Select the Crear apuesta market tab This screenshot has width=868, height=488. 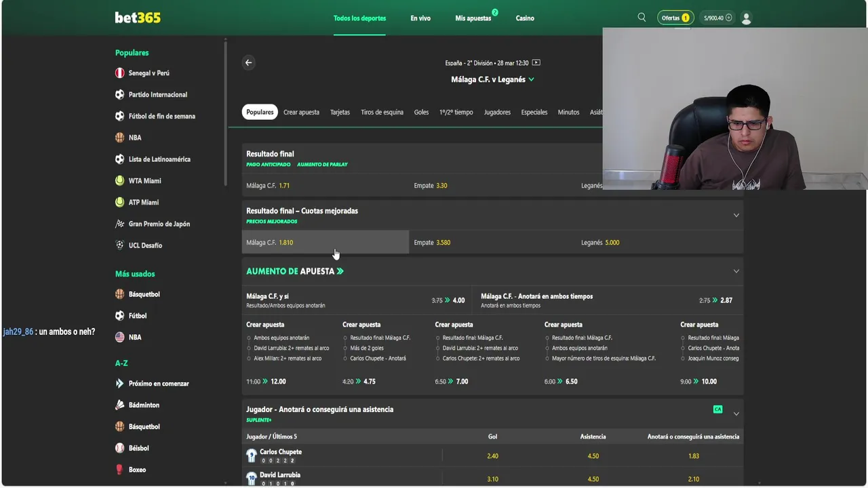[301, 112]
